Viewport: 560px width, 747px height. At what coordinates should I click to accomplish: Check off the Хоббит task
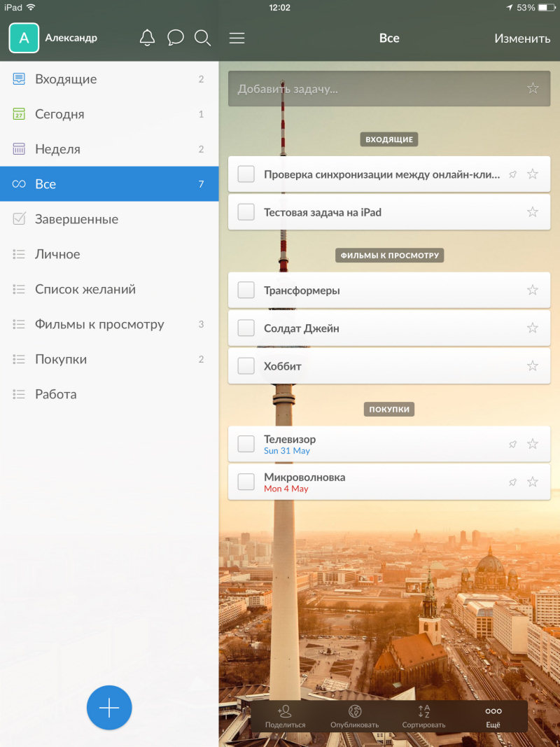point(246,365)
